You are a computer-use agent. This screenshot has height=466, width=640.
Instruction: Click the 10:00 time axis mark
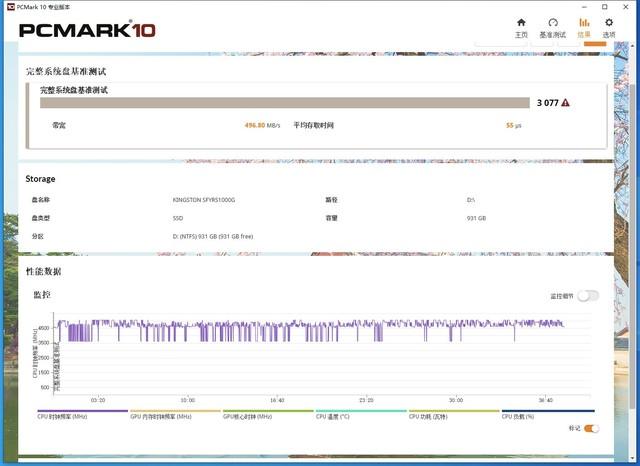(187, 400)
